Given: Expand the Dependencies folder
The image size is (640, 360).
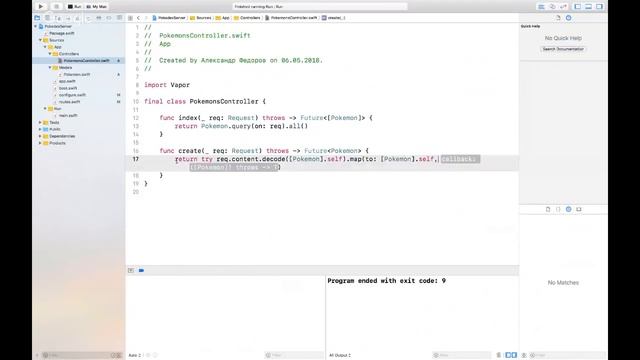Looking at the screenshot, I should [x=40, y=136].
